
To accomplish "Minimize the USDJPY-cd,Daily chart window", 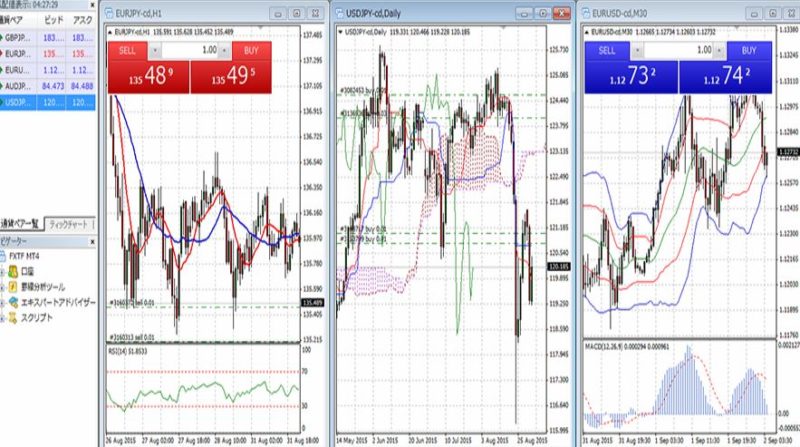I will point(524,14).
